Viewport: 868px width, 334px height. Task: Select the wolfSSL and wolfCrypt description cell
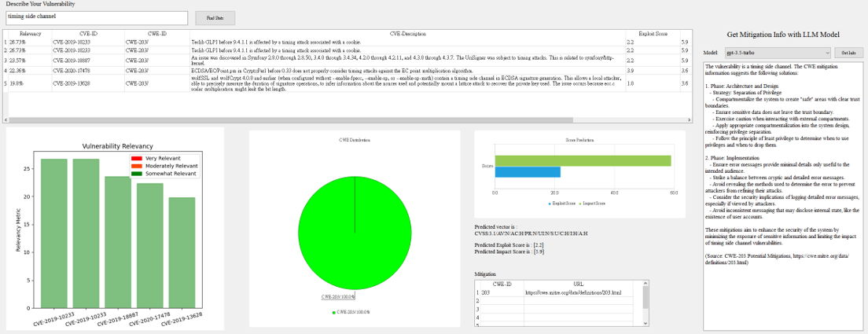pos(407,83)
